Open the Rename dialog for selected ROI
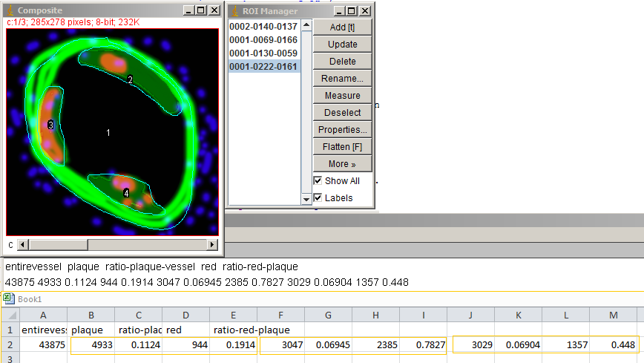 [342, 79]
